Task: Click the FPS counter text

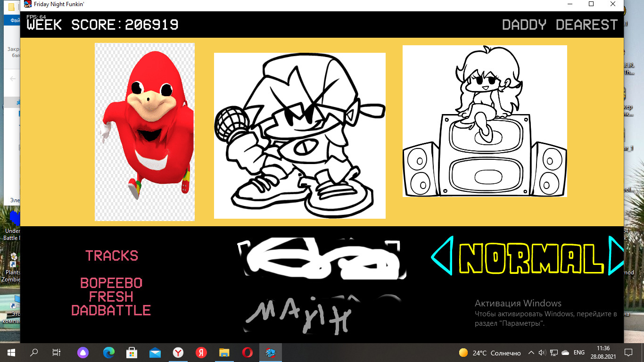Action: pyautogui.click(x=36, y=17)
